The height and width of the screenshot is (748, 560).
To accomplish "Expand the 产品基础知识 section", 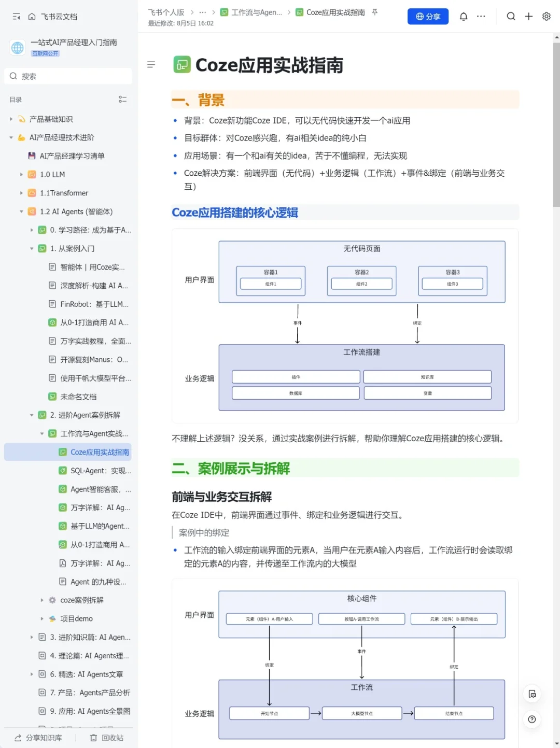I will [11, 119].
